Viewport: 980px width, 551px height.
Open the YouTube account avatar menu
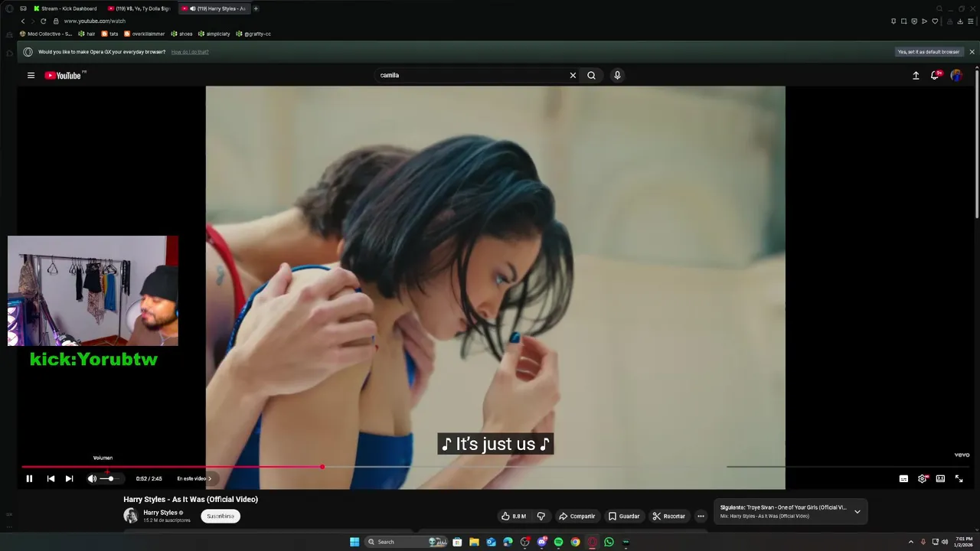tap(956, 75)
